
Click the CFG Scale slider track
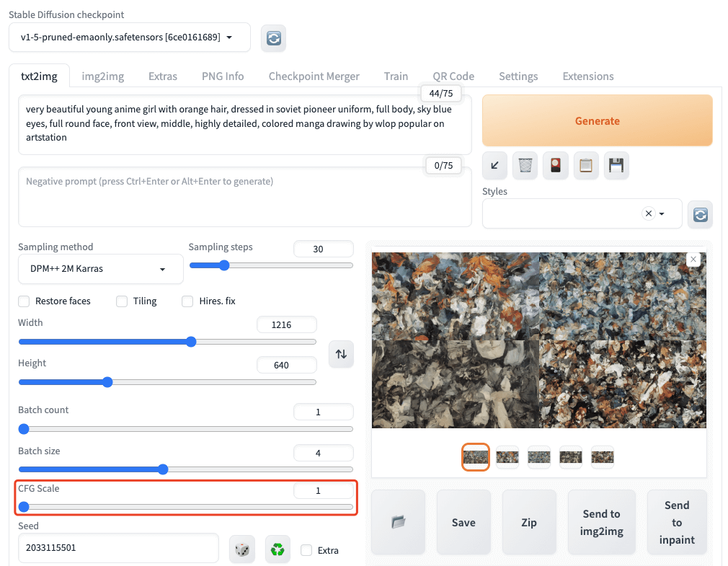click(x=187, y=508)
